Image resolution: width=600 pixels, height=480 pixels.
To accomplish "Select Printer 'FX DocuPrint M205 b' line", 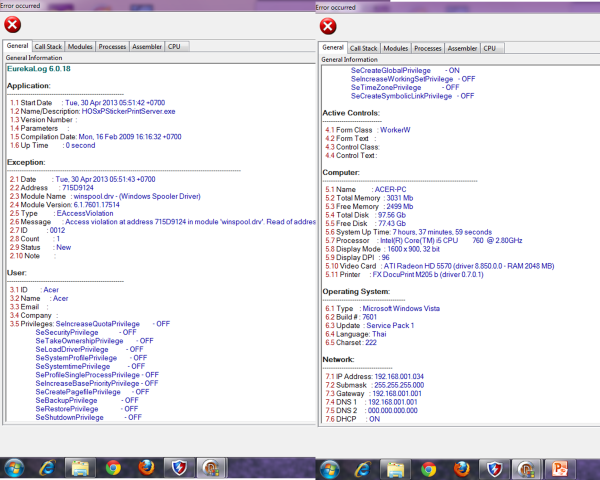I will coord(404,274).
